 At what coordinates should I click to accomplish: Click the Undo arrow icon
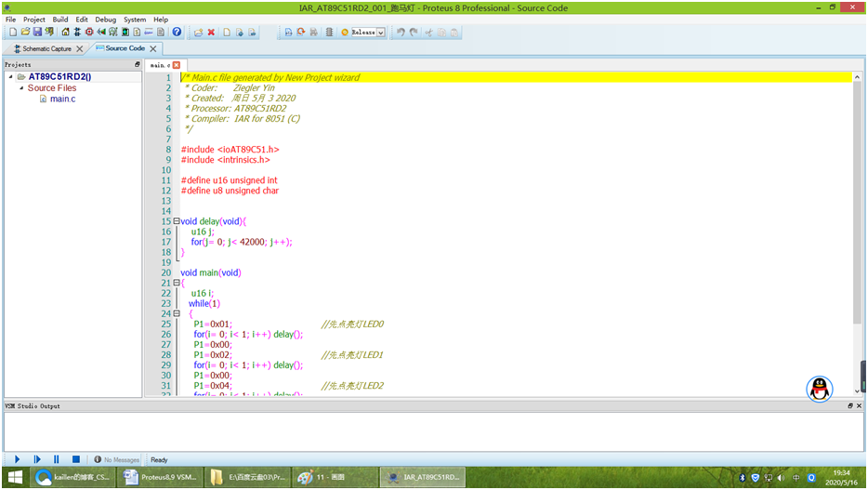(x=401, y=33)
